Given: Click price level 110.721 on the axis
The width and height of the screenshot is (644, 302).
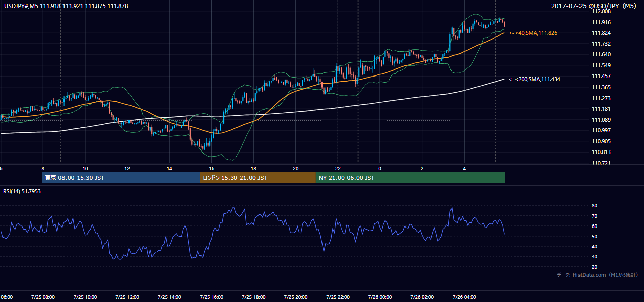Looking at the screenshot, I should point(601,163).
